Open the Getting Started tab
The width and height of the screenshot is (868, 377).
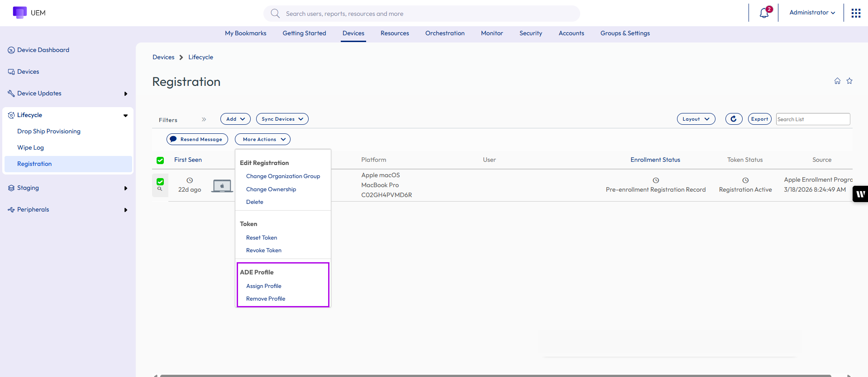pyautogui.click(x=305, y=33)
